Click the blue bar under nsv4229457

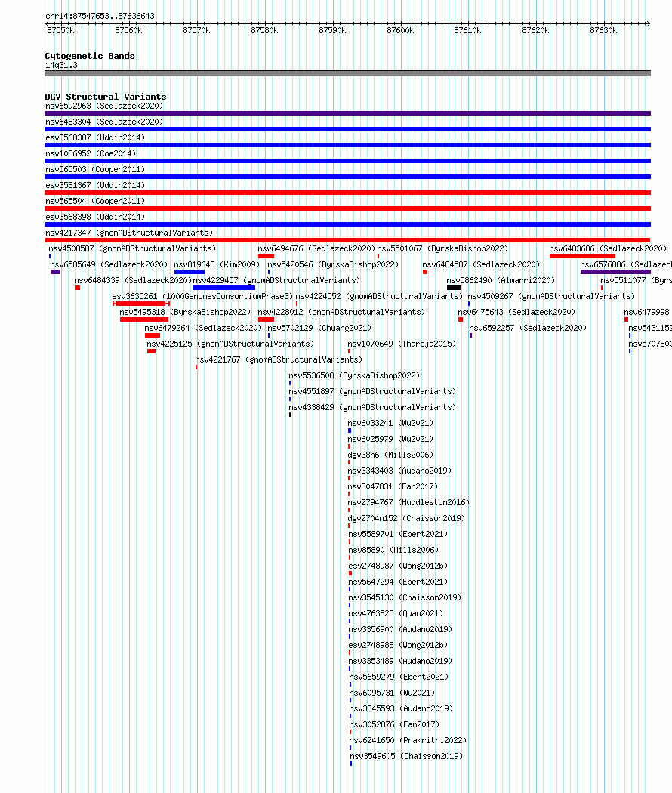point(224,288)
